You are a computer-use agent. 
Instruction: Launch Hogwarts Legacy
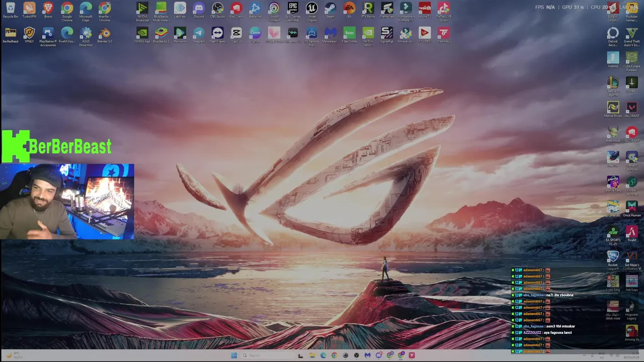coord(631,310)
